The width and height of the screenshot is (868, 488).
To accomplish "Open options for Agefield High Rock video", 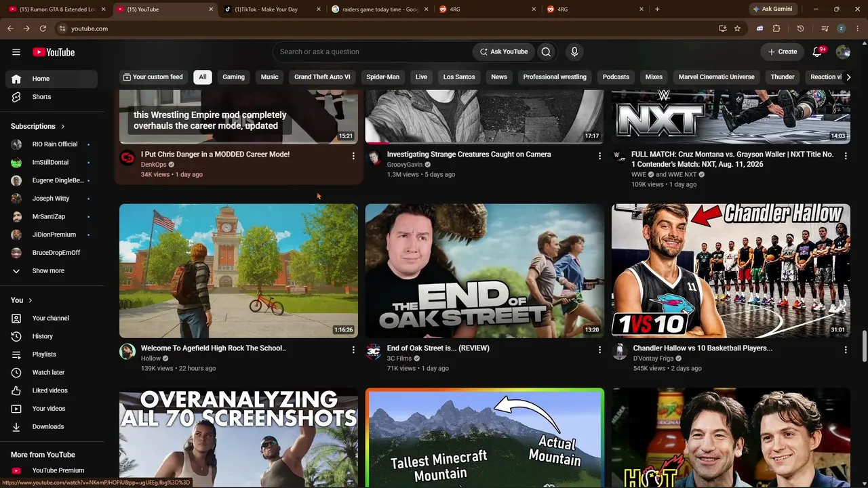I will [x=353, y=350].
